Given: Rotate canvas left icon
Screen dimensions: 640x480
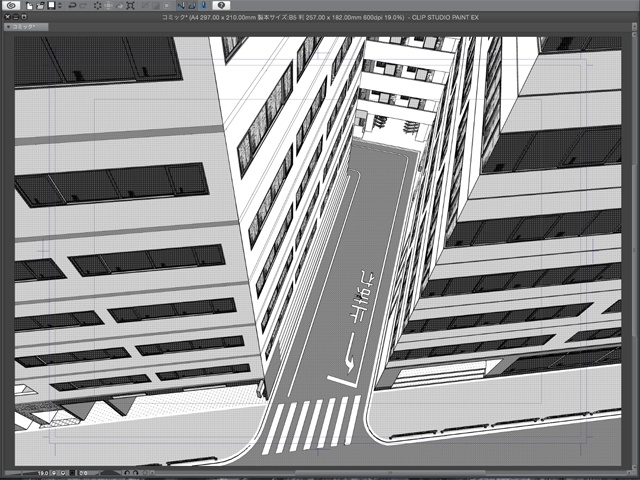Looking at the screenshot, I should (x=127, y=473).
